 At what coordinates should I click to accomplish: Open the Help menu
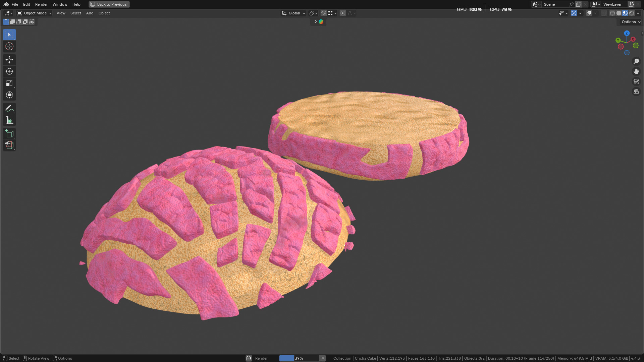[x=76, y=4]
